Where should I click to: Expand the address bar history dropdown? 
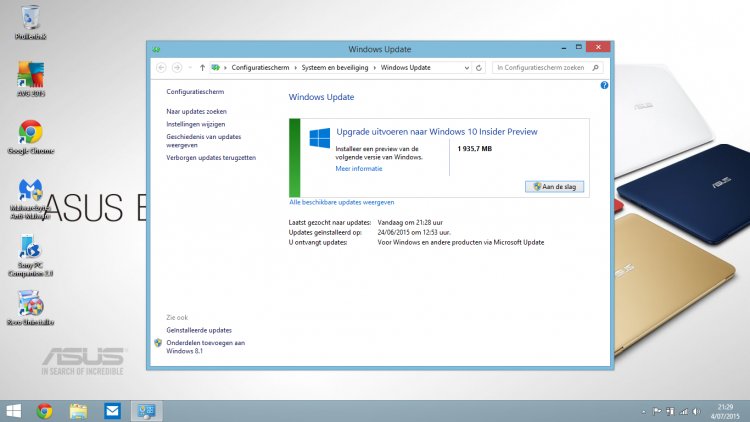pos(466,67)
